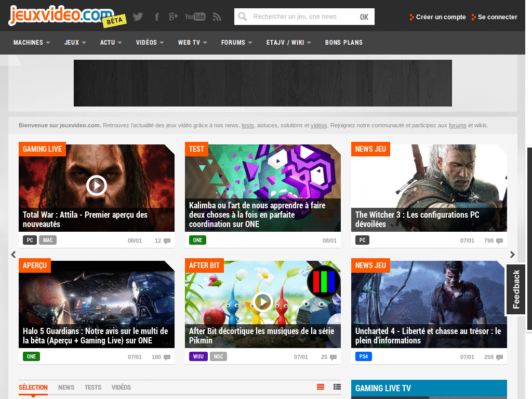Switch to detailed list view icon
The width and height of the screenshot is (532, 399).
(x=337, y=387)
